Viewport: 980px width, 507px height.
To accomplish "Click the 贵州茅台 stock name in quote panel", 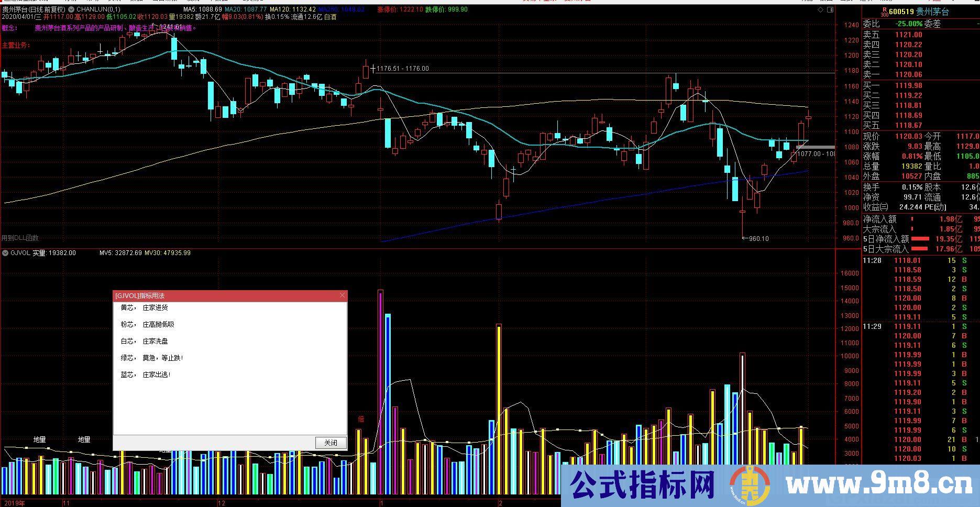I will point(940,12).
